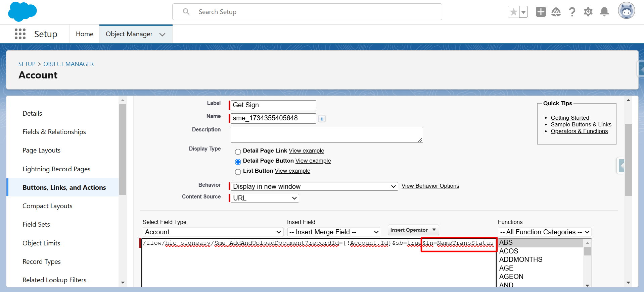Click the SETUP breadcrumb link
This screenshot has width=644, height=292.
27,64
